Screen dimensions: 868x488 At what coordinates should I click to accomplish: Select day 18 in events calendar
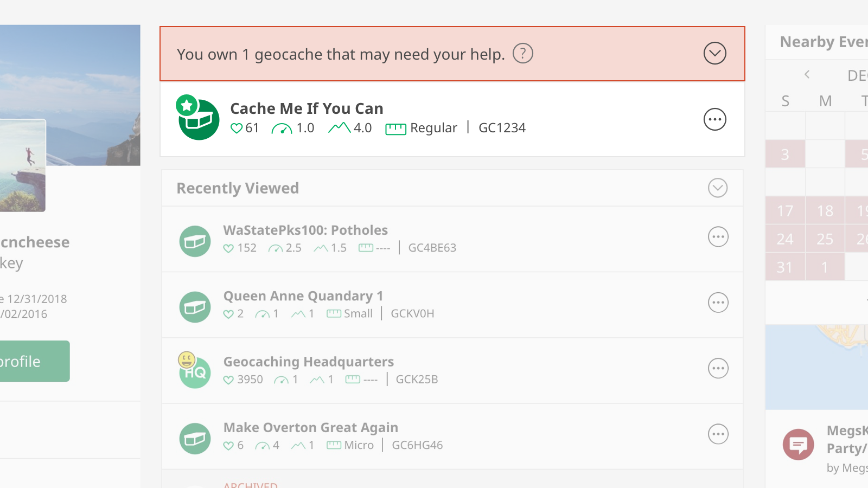point(825,211)
